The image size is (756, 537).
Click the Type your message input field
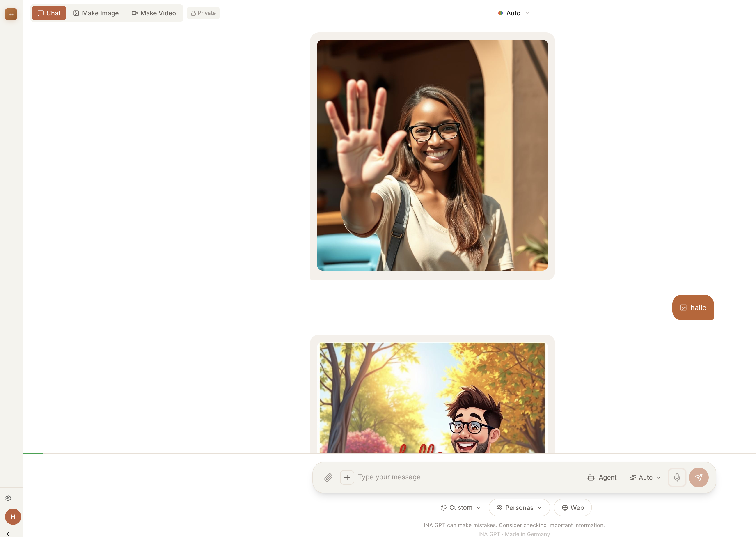click(430, 477)
